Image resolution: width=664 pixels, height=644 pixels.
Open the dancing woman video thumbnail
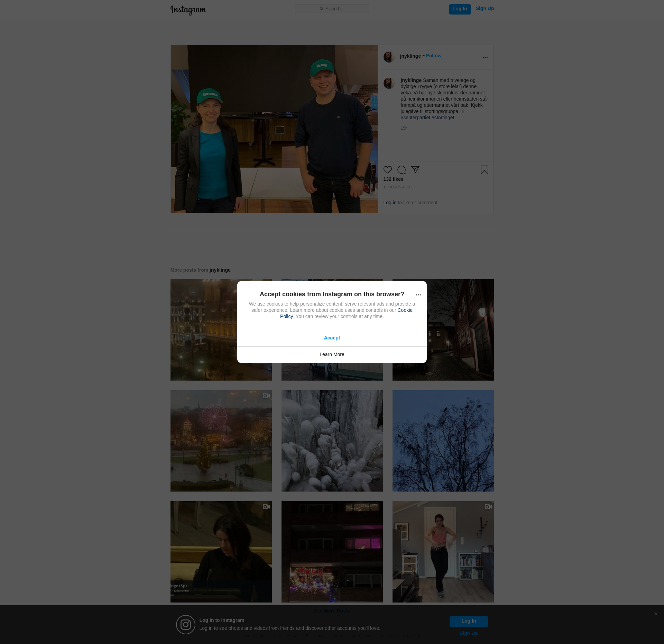443,552
